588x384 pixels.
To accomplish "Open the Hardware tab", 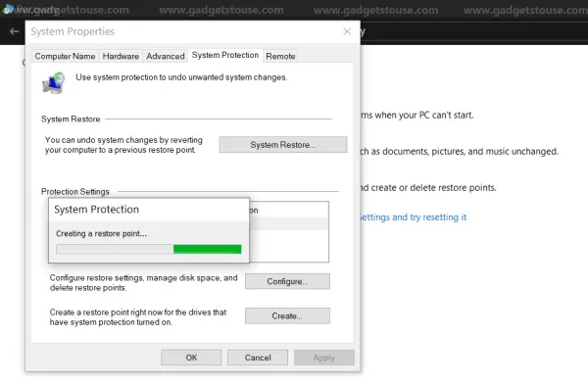I will (x=121, y=56).
